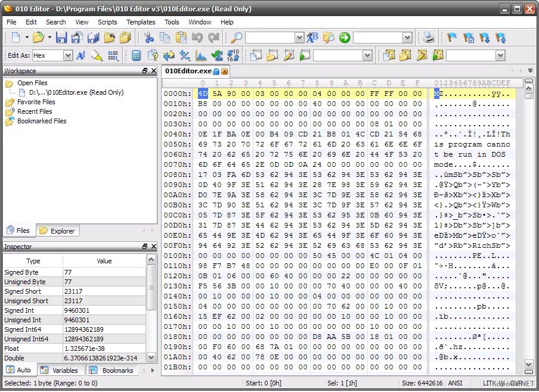Open the Find text dropdown
Screen dimensions: 539x392
(x=301, y=38)
